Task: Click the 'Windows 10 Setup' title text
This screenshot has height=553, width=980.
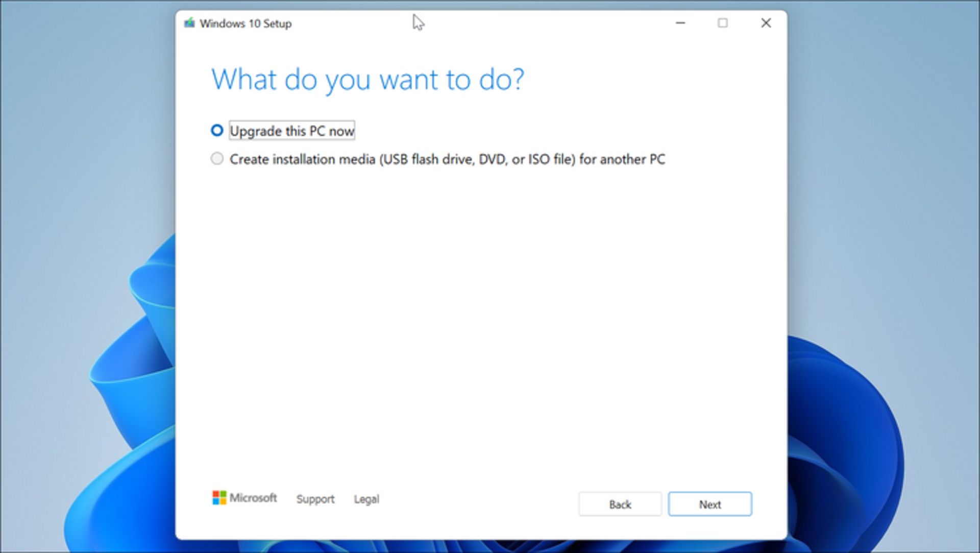Action: (245, 23)
